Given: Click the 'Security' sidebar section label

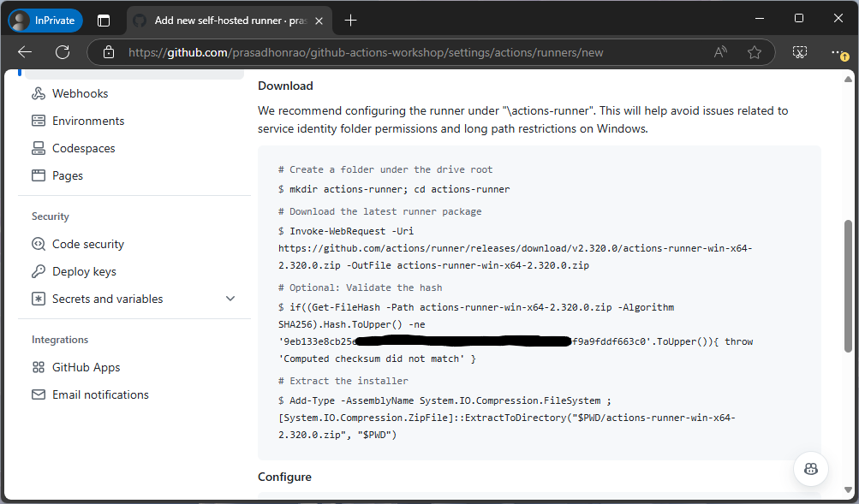Looking at the screenshot, I should 51,216.
